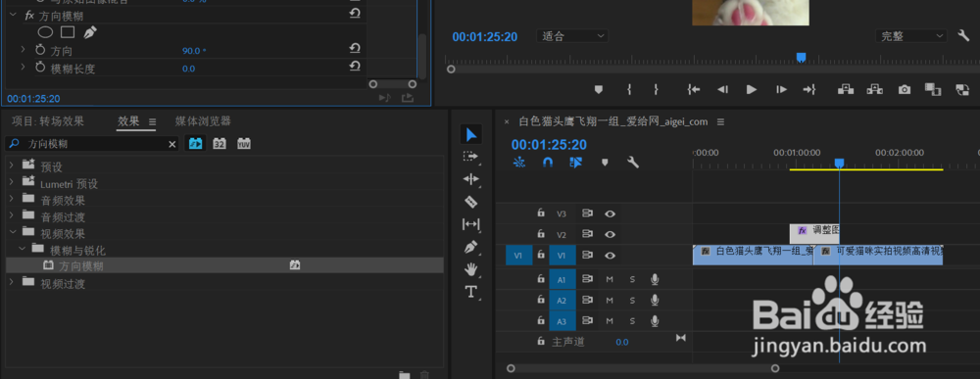The width and height of the screenshot is (980, 379).
Task: Step forward one frame
Action: click(x=781, y=90)
